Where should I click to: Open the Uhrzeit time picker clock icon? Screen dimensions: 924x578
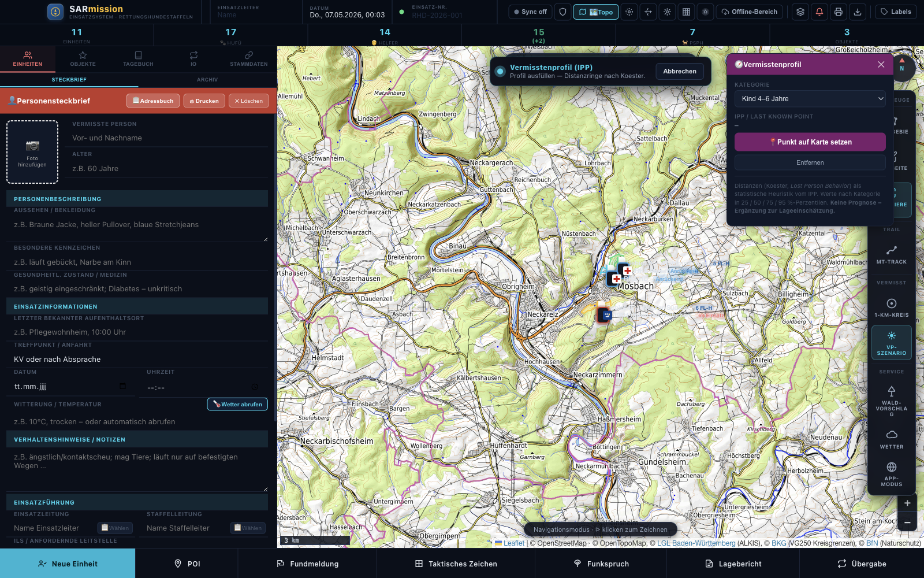255,387
